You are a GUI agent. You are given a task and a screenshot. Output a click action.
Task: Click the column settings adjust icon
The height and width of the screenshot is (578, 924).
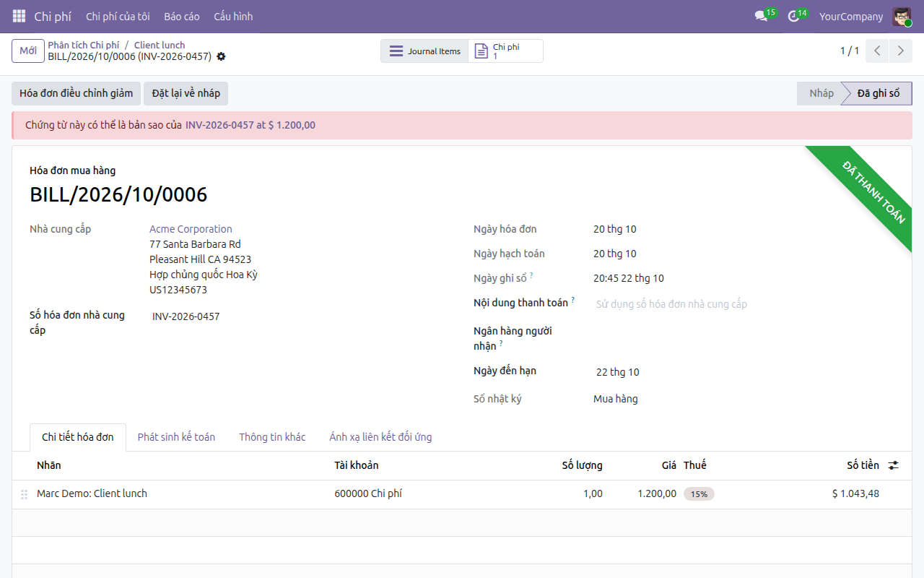click(894, 465)
